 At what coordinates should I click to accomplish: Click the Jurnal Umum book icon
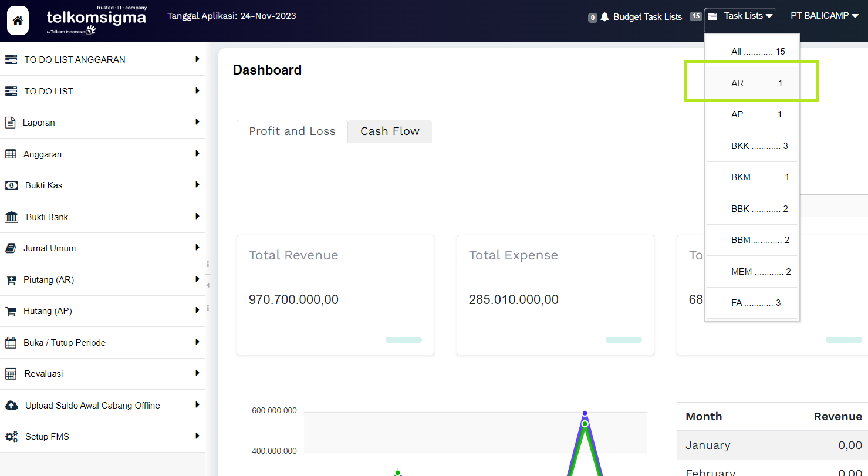[x=11, y=248]
